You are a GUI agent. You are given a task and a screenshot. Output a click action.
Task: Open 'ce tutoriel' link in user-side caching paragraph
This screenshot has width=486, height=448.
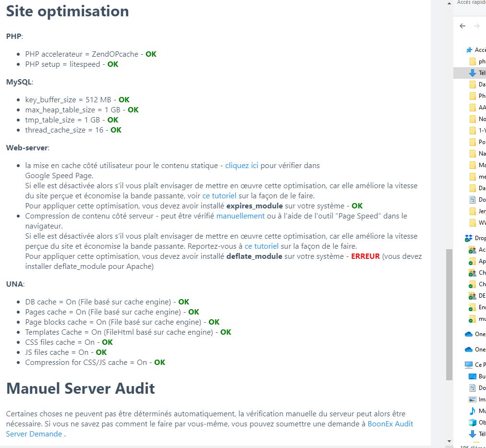(x=219, y=196)
